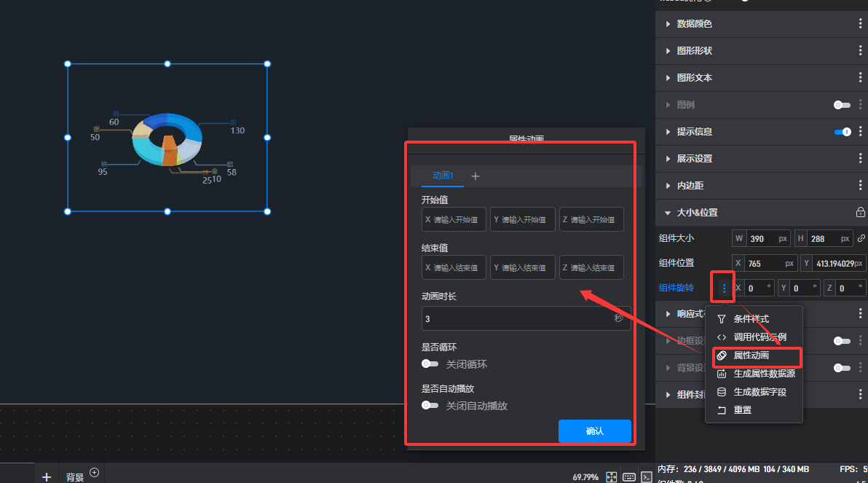The image size is (868, 483).
Task: Focus the Z 结束值 input field
Action: tap(591, 267)
